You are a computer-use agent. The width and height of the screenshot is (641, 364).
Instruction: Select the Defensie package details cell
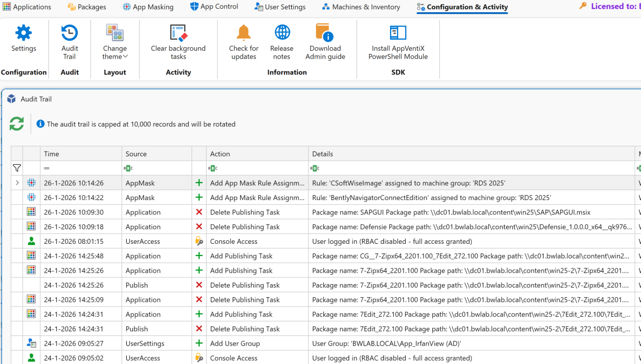(x=471, y=227)
